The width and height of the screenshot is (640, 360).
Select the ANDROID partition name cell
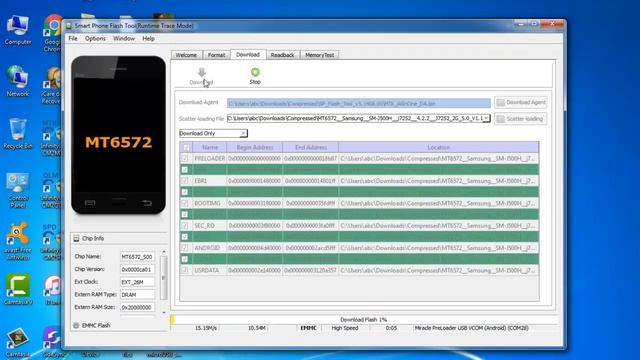pos(210,248)
